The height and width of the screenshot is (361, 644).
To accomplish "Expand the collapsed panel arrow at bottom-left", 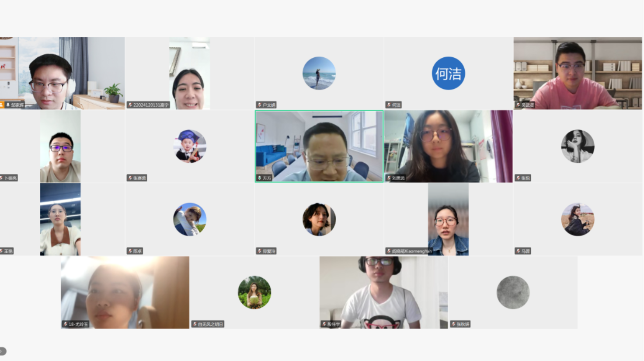I will pos(3,351).
